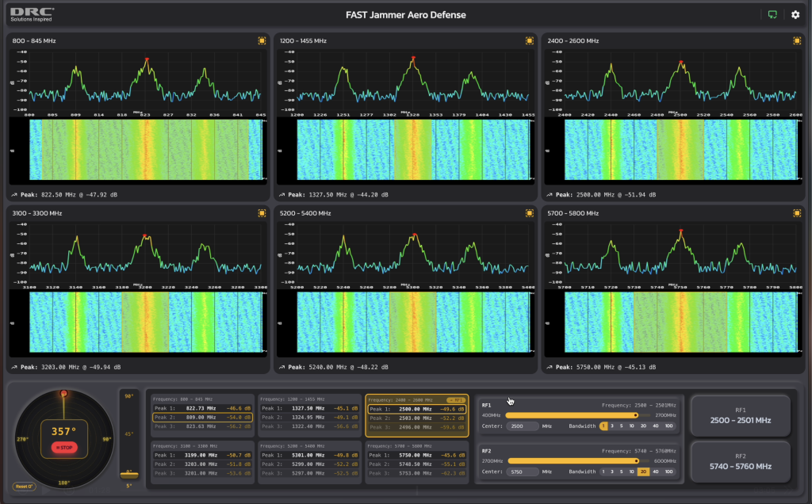The image size is (812, 504).
Task: Open the settings gear icon
Action: 795,15
